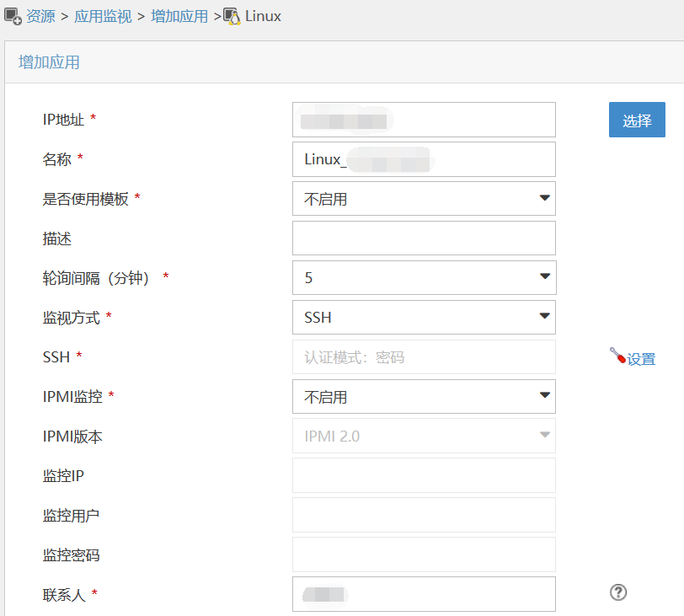Open the 是否使用模板 dropdown
684x616 pixels.
424,199
